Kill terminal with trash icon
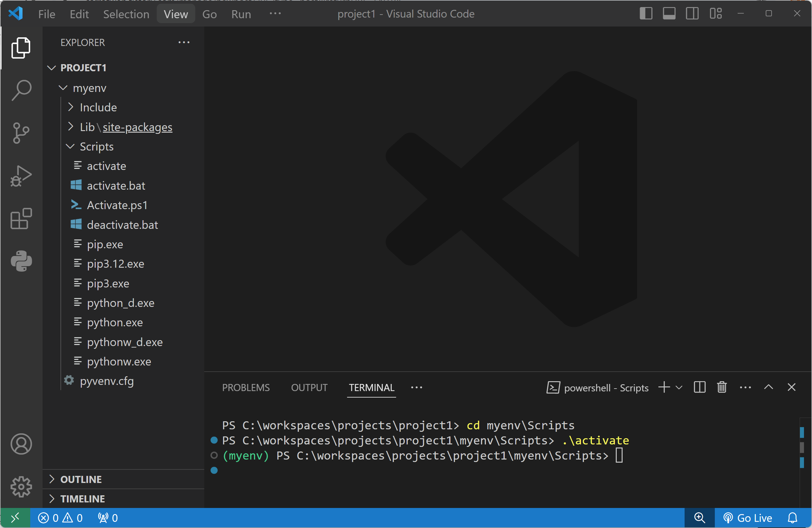The height and width of the screenshot is (528, 812). [722, 387]
